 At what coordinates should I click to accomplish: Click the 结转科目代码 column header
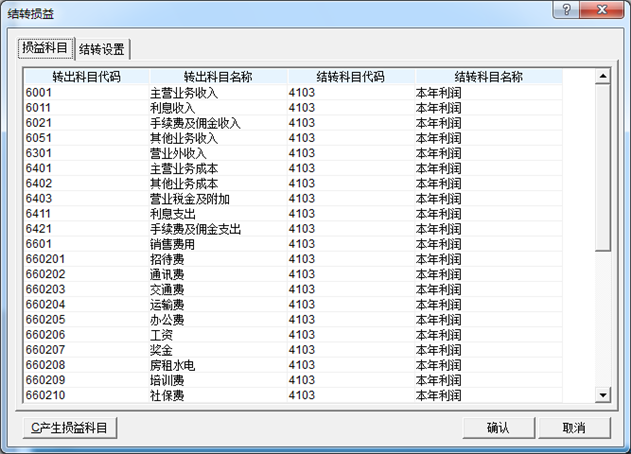(350, 76)
